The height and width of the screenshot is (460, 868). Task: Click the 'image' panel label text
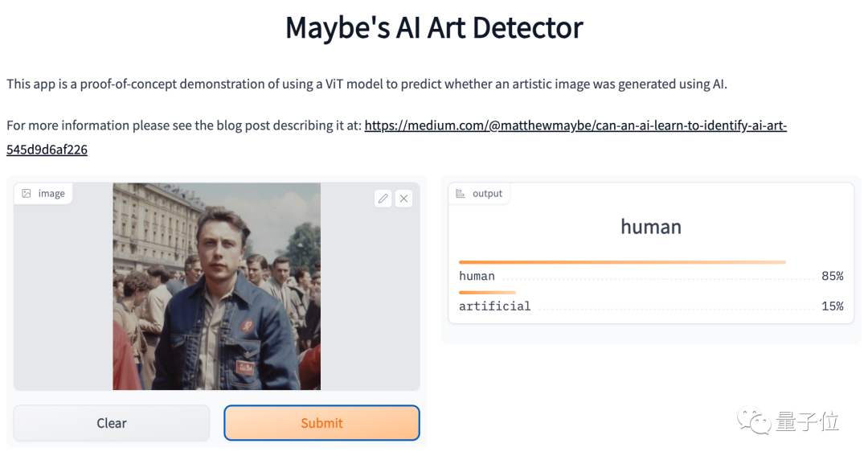point(51,194)
